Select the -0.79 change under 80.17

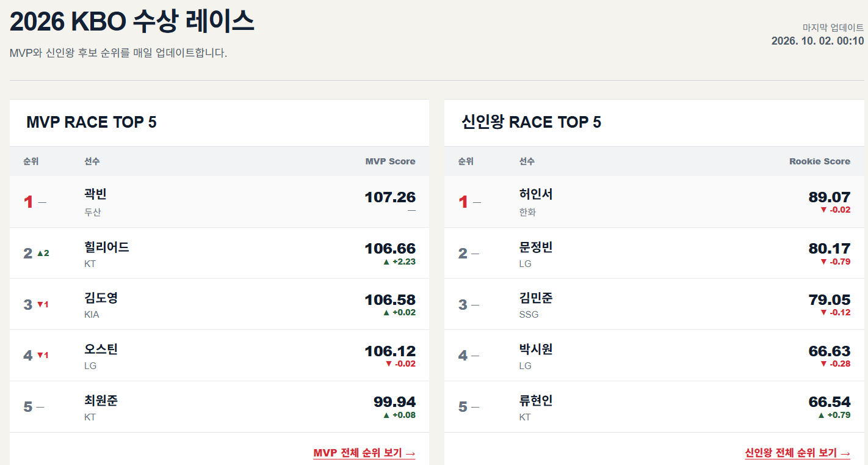coord(835,262)
